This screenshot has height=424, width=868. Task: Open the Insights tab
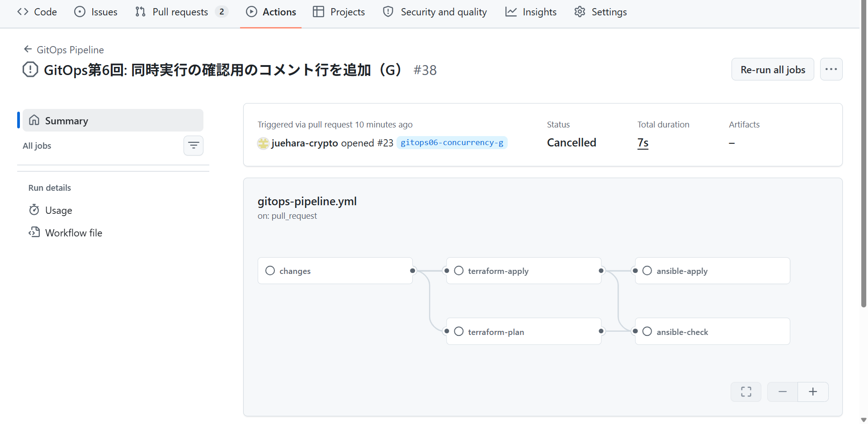[531, 12]
